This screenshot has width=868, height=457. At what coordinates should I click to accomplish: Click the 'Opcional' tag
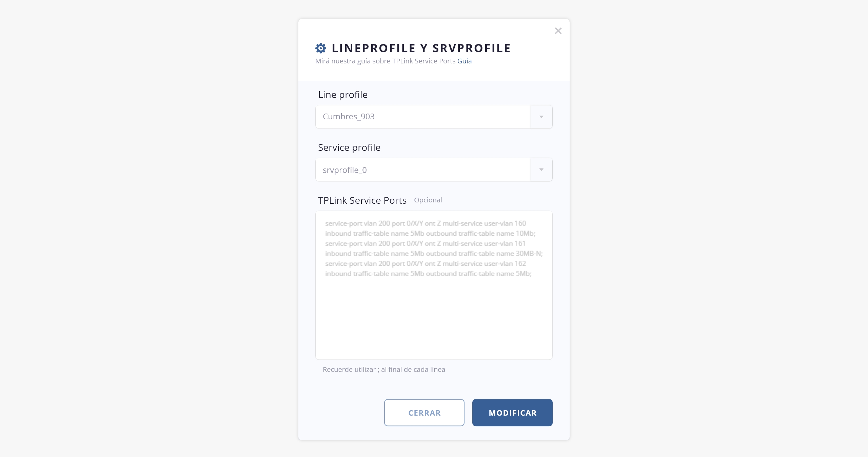pyautogui.click(x=428, y=200)
